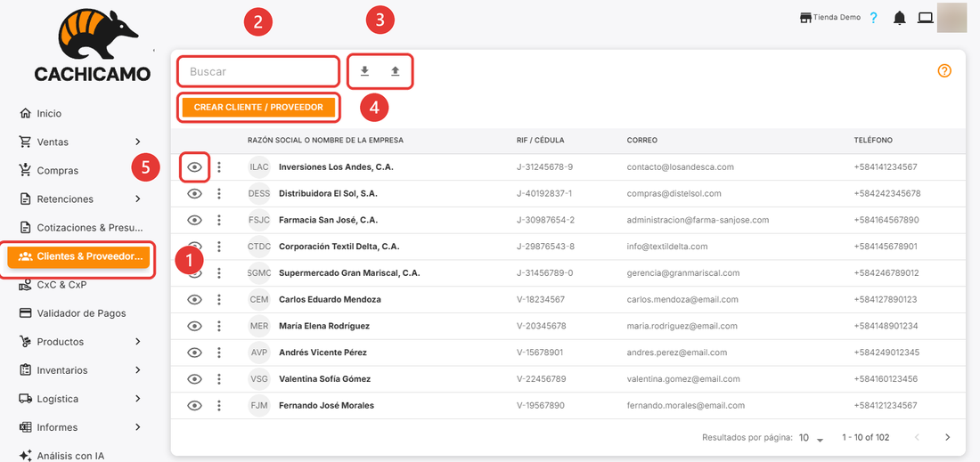980x462 pixels.
Task: Open the user avatar in header
Action: click(951, 18)
